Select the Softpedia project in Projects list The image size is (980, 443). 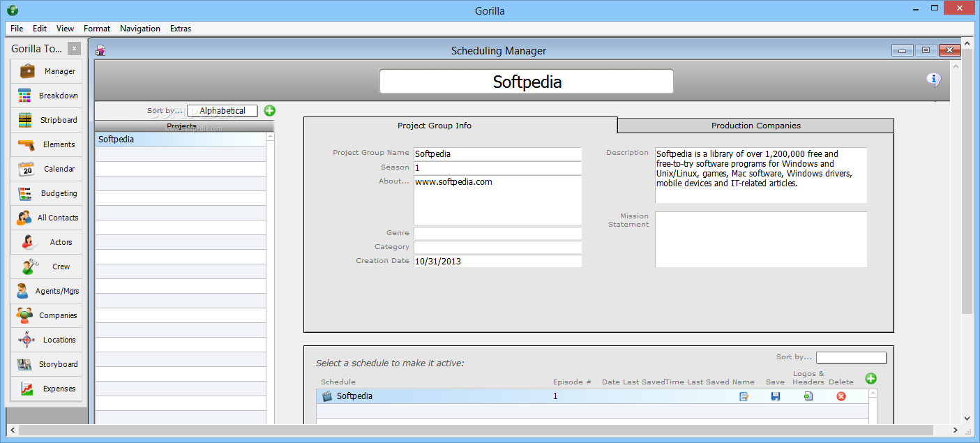tap(181, 140)
